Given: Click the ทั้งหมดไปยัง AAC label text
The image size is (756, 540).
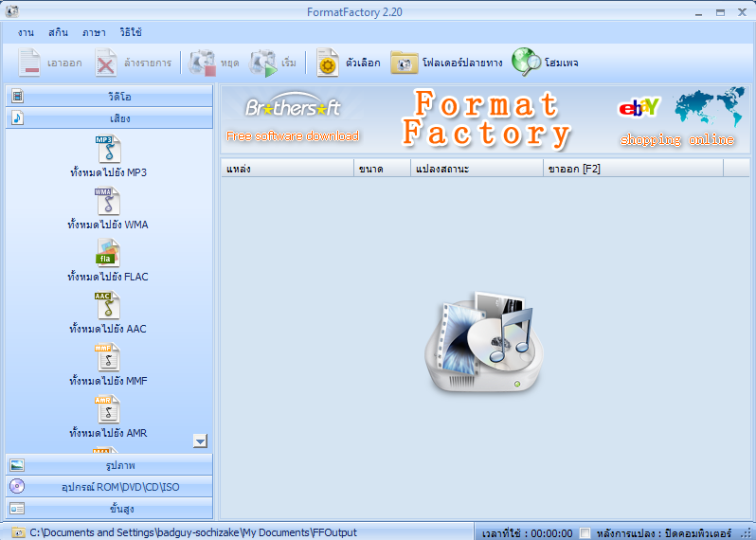Looking at the screenshot, I should pyautogui.click(x=108, y=329).
